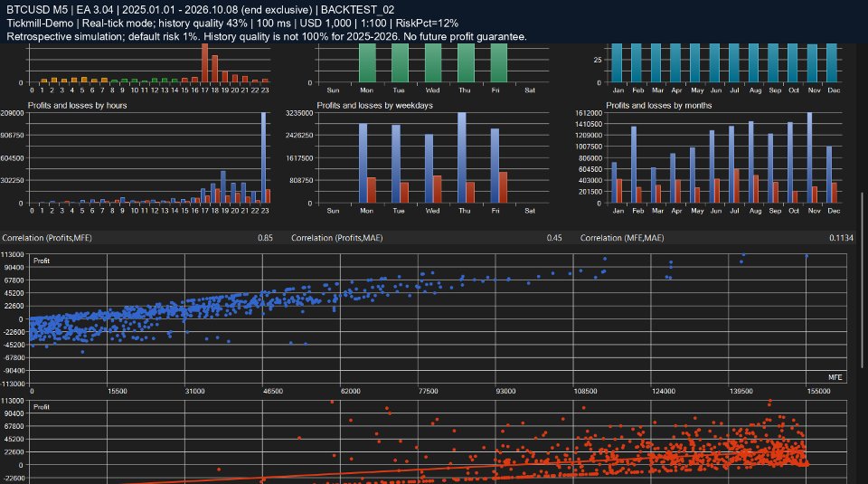Click the 15500 tick on the MFE axis
The width and height of the screenshot is (868, 484).
click(118, 391)
